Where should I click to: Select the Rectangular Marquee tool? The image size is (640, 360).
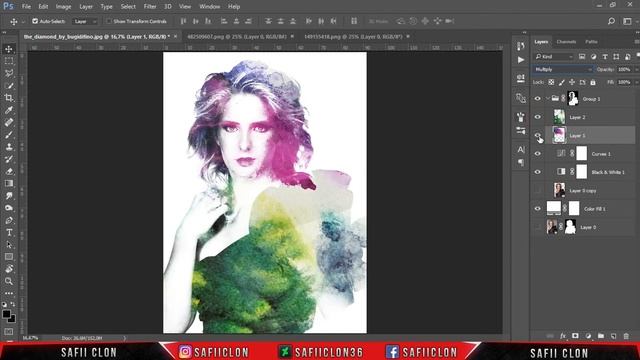tap(9, 61)
